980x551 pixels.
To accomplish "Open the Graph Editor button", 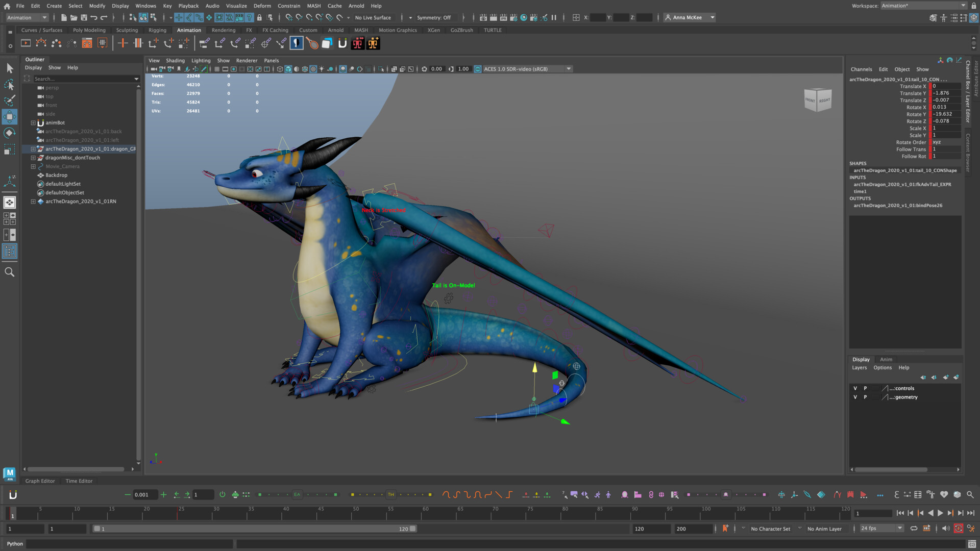I will (40, 481).
